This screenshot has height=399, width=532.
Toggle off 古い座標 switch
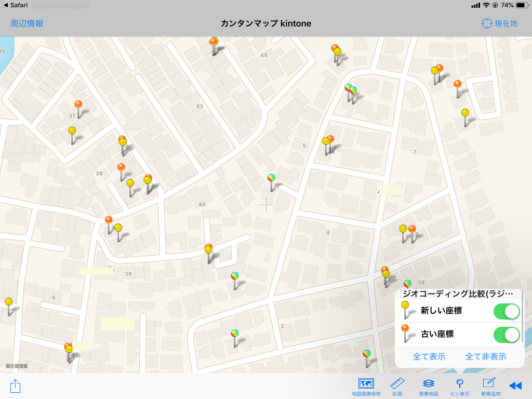(x=507, y=335)
